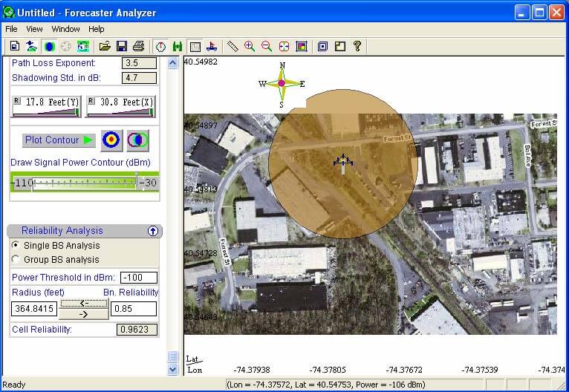
Task: Open the Help menu
Action: [x=97, y=29]
